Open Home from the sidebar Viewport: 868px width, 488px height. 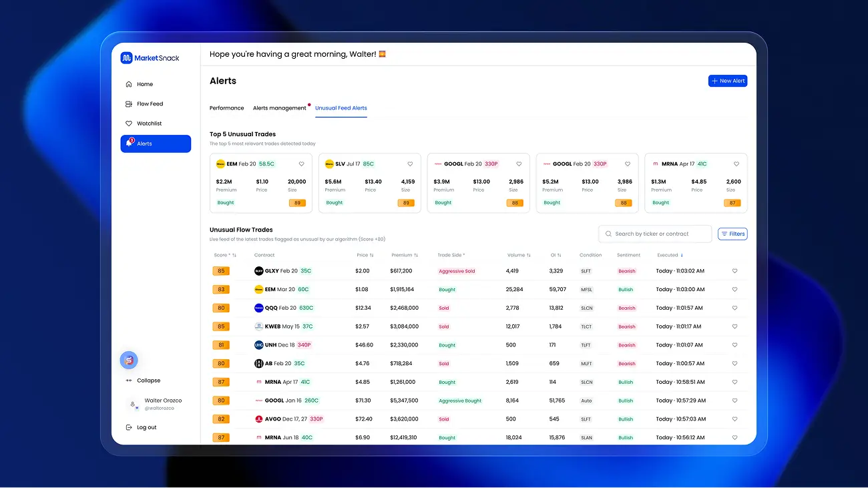pos(140,84)
